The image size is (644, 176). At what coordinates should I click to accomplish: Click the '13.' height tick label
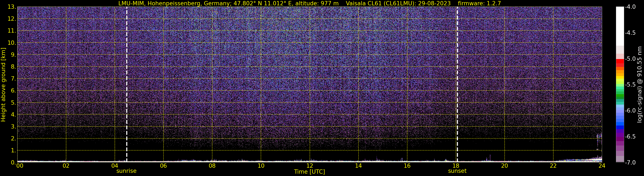coord(12,7)
